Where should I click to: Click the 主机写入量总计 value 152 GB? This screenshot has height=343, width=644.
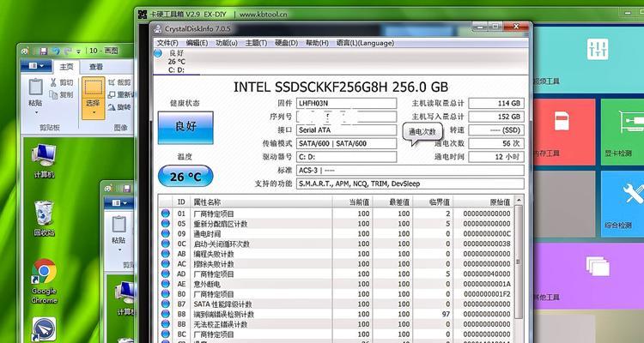pos(496,117)
